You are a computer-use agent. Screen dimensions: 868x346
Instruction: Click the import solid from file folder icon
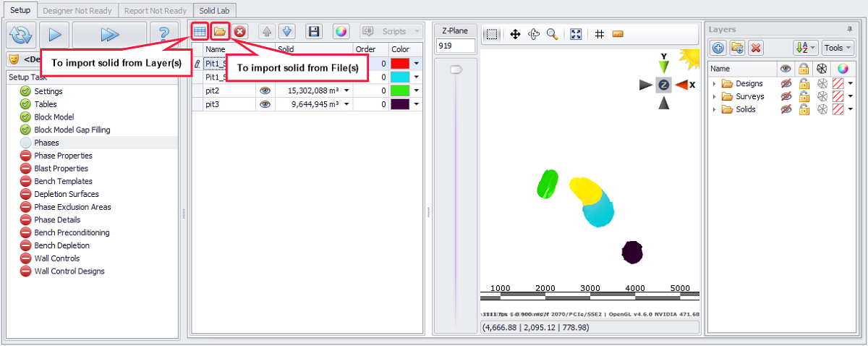(220, 31)
